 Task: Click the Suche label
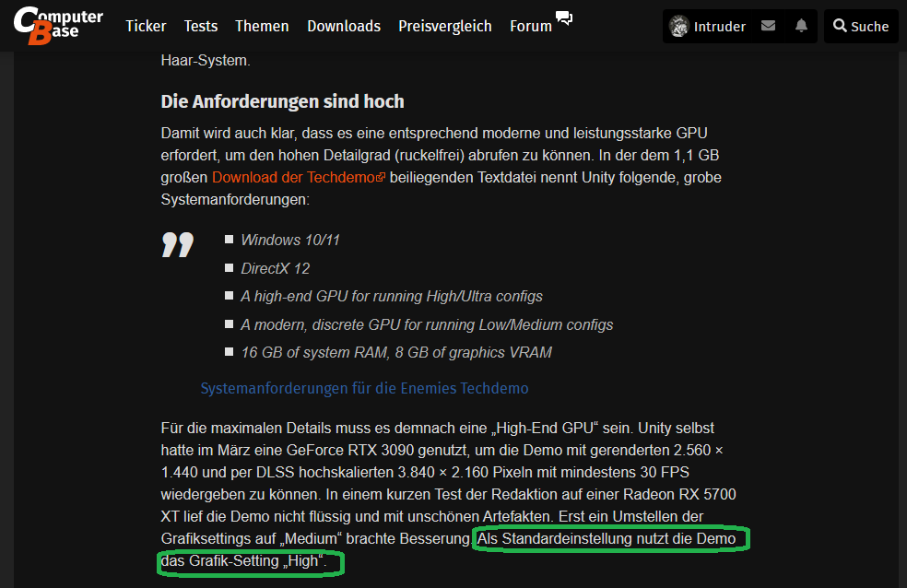[x=869, y=26]
